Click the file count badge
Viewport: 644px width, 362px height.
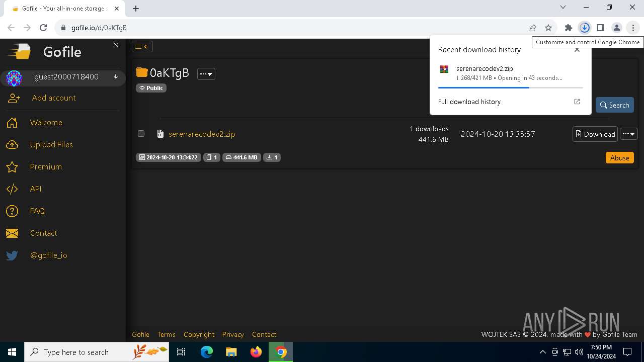[212, 157]
